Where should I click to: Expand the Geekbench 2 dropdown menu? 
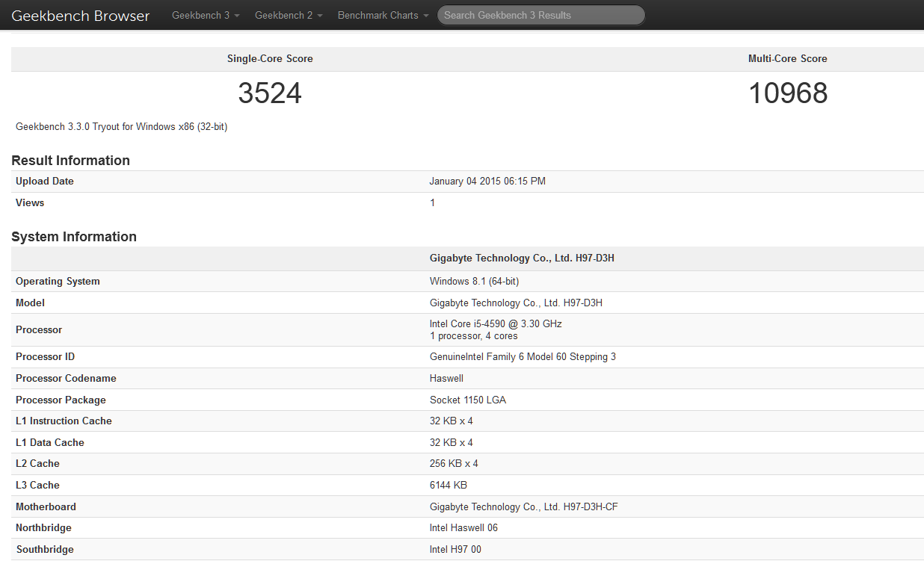tap(289, 15)
